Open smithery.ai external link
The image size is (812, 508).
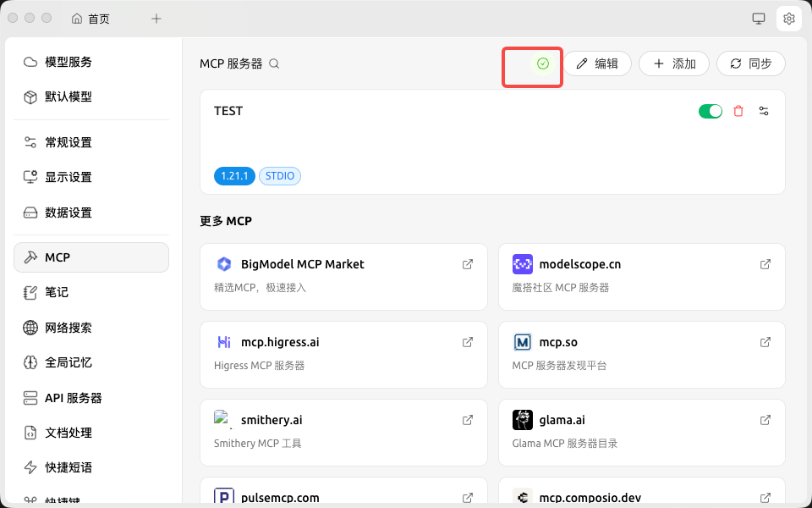tap(468, 419)
